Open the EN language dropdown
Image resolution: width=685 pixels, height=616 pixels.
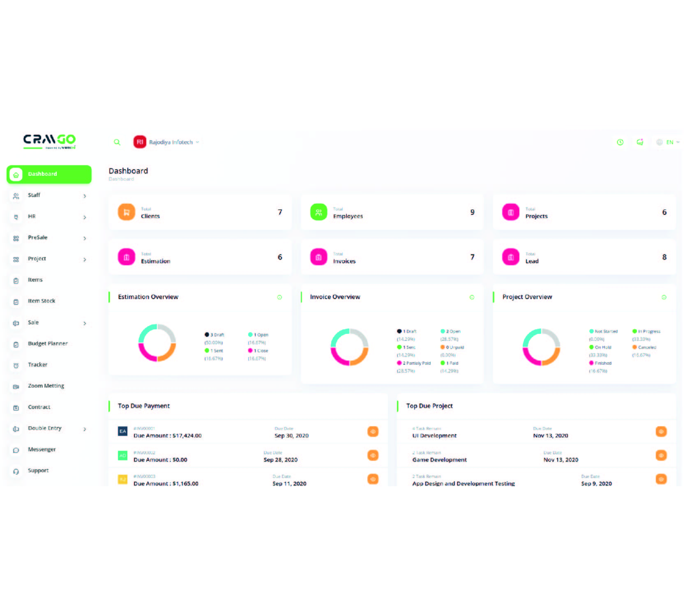(x=668, y=142)
